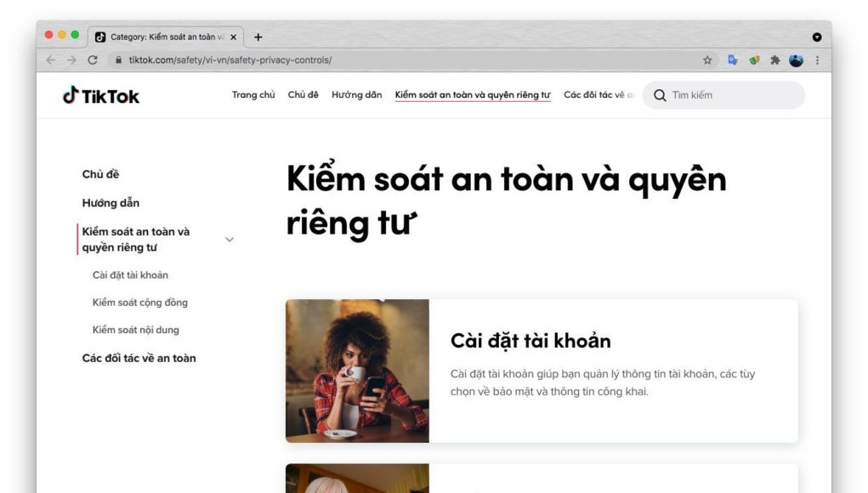Open Kiểm soát nội dung in the sidebar

click(136, 330)
